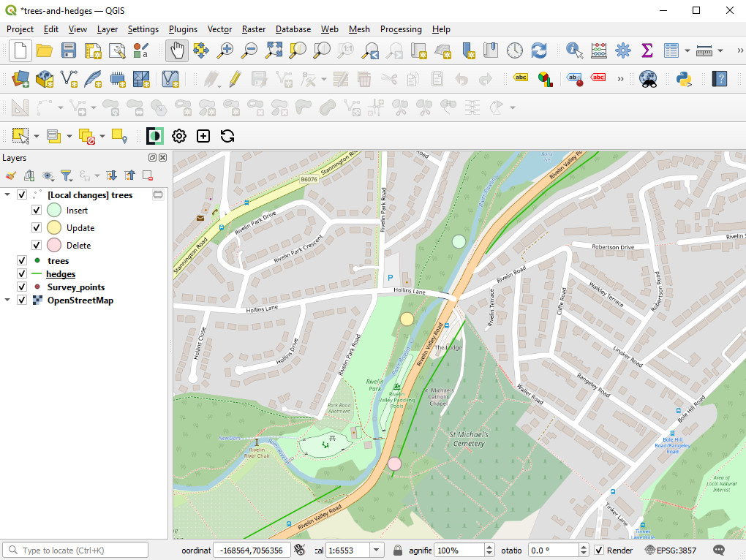The height and width of the screenshot is (560, 746).
Task: Create a new project
Action: click(x=20, y=50)
